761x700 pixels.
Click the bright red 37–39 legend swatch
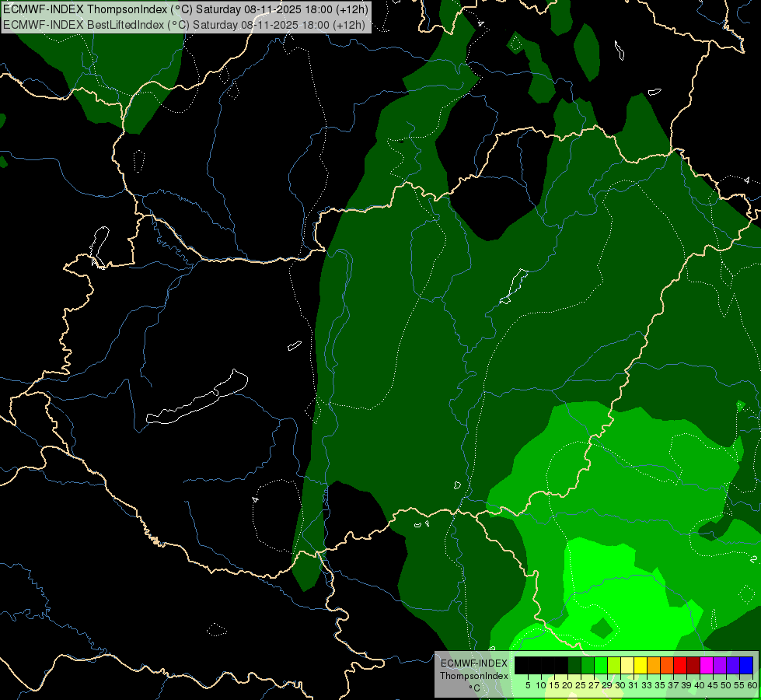click(680, 665)
